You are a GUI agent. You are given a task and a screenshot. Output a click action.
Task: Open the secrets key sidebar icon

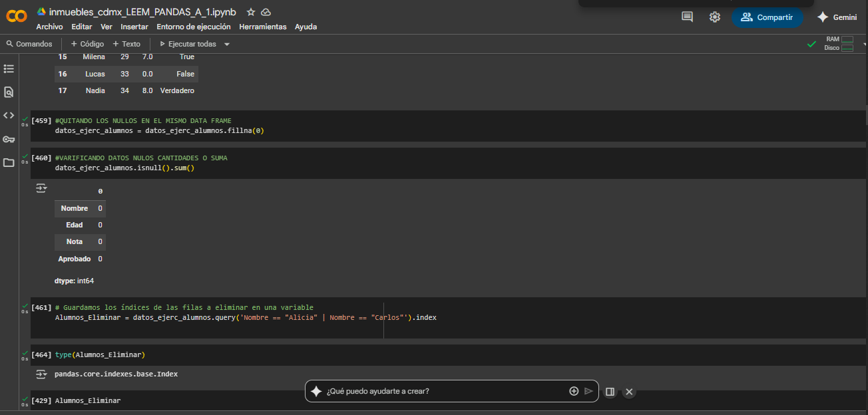[9, 139]
